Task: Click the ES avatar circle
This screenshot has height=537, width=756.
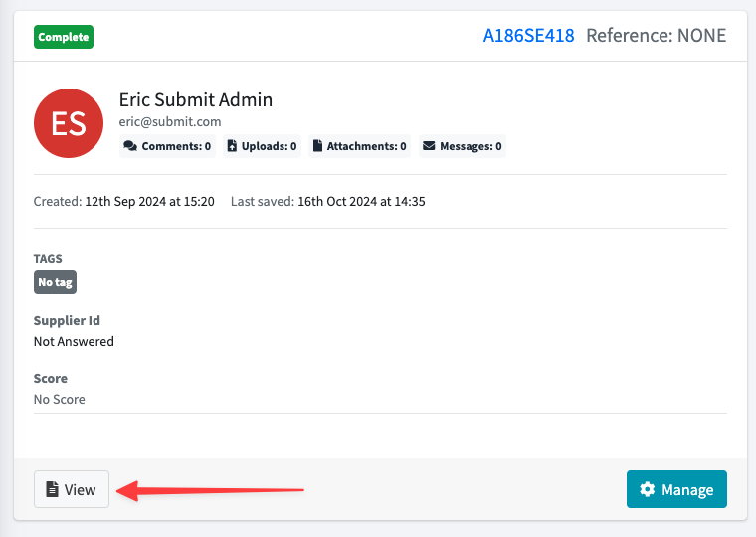Action: click(69, 123)
